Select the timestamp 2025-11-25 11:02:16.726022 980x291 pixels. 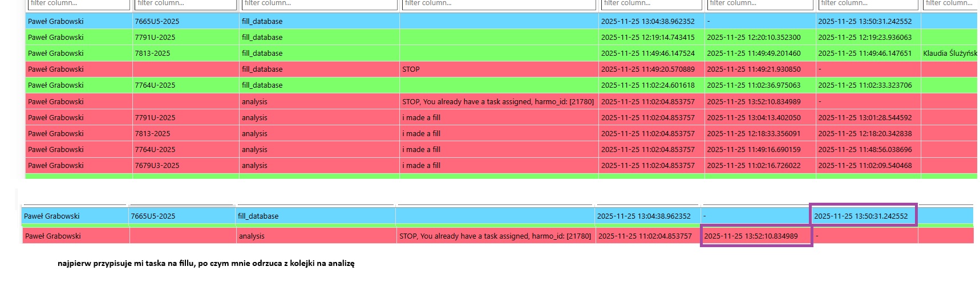(754, 165)
